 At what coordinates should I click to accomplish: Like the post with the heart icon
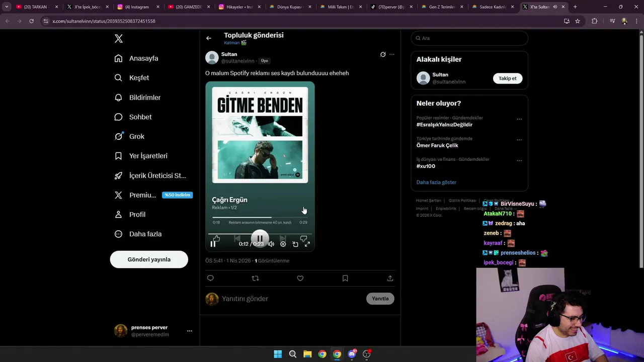pyautogui.click(x=300, y=278)
